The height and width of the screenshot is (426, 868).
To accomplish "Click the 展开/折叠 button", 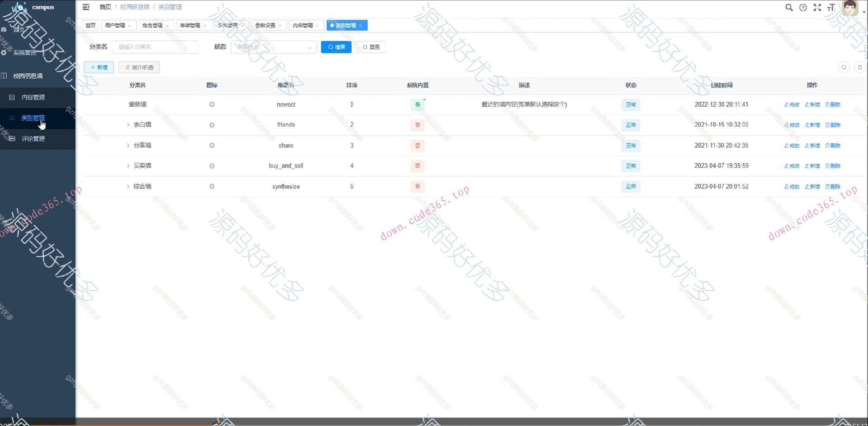I will [139, 67].
